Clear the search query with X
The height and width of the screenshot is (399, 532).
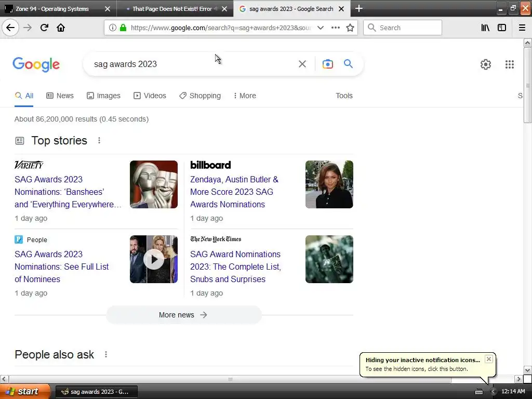click(302, 64)
